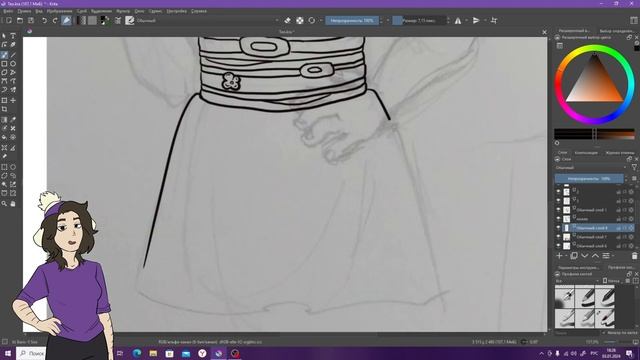Viewport: 640px width, 360px height.
Task: Adjust the Layers panel opacity slider
Action: point(589,179)
